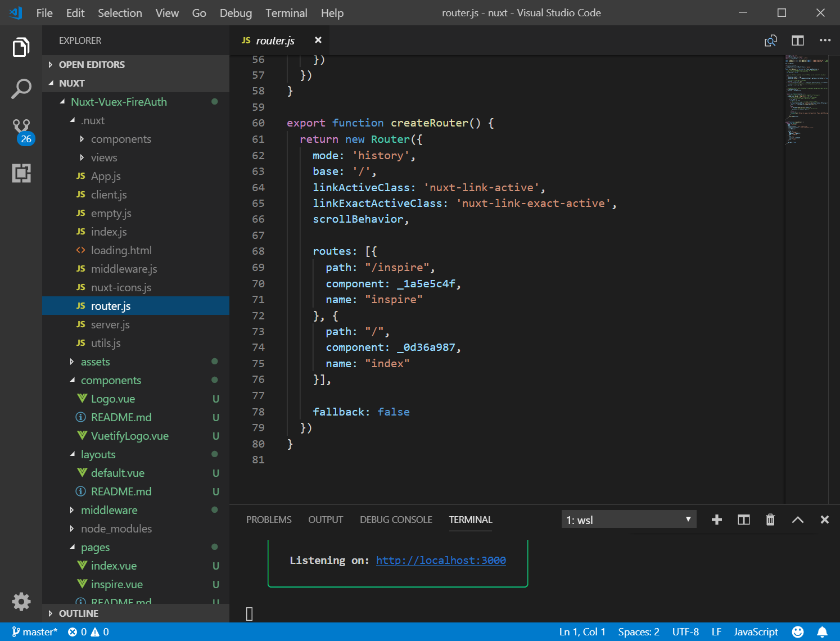Open editor More Actions ellipsis
This screenshot has height=641, width=840.
824,40
